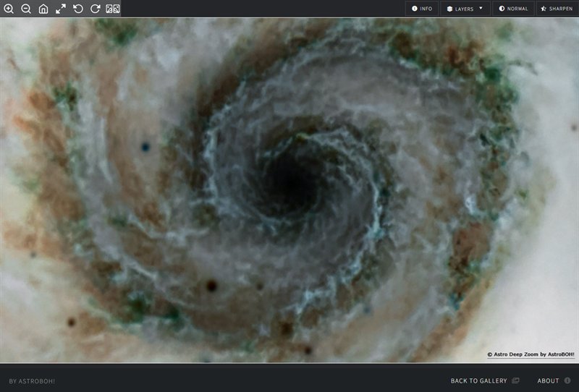Click the stacked layers icon in the toolbar
Viewport: 579px width, 392px height.
449,9
